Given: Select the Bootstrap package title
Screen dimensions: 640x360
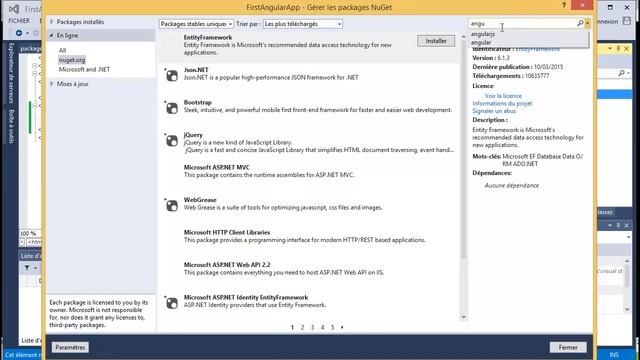Looking at the screenshot, I should [x=198, y=102].
